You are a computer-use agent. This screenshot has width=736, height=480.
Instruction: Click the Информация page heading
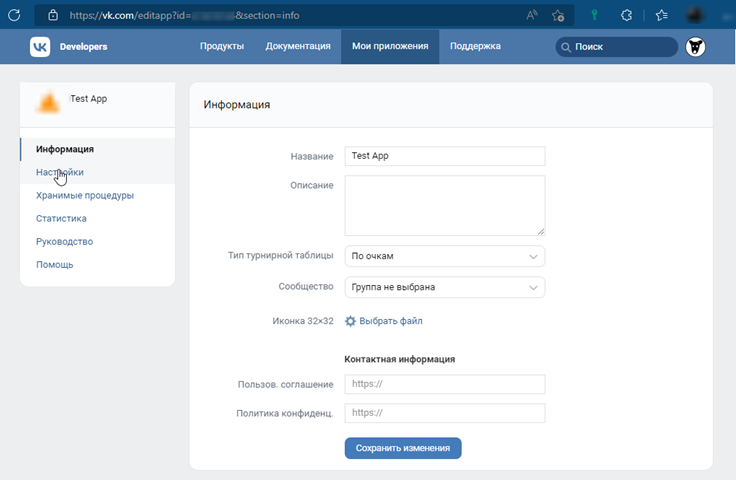pyautogui.click(x=237, y=105)
